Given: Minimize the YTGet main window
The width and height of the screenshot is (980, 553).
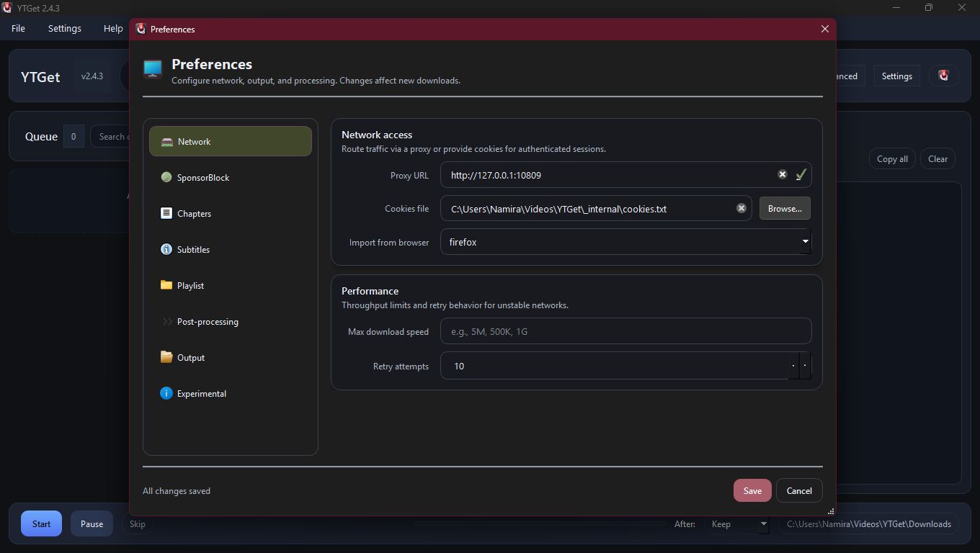Looking at the screenshot, I should tap(896, 8).
